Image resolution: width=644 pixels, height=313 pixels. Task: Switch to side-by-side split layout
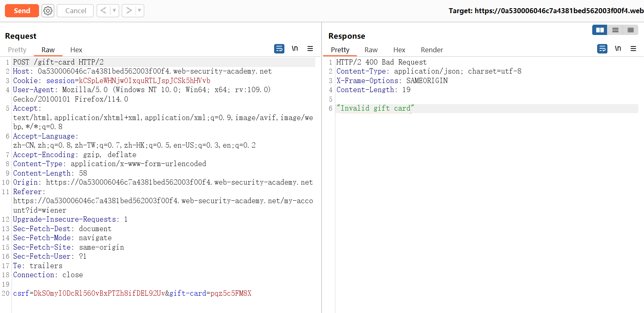point(600,30)
